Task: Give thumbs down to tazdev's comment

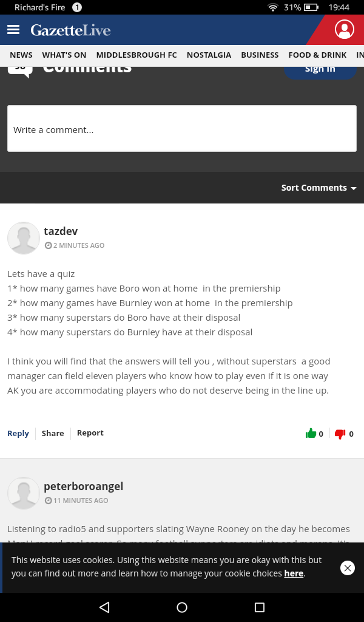Action: pos(340,434)
